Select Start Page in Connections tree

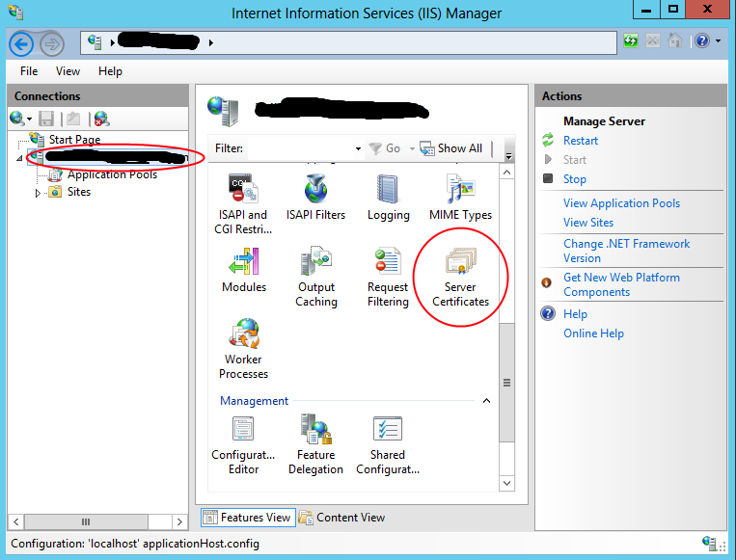click(x=74, y=140)
